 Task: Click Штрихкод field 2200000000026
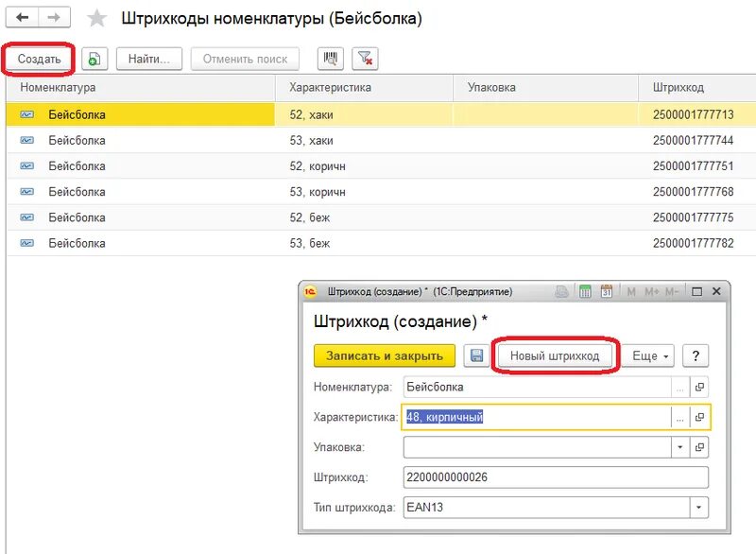click(556, 477)
